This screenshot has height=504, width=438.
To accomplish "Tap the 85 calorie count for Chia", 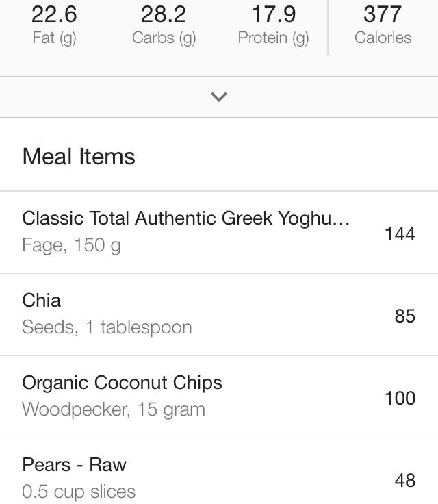I will [x=404, y=316].
